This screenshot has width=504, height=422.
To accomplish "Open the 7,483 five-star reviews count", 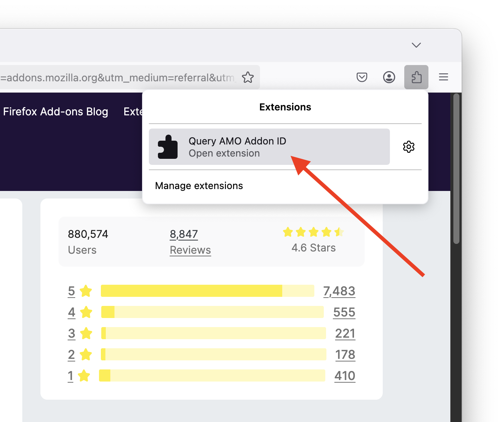I will point(339,291).
